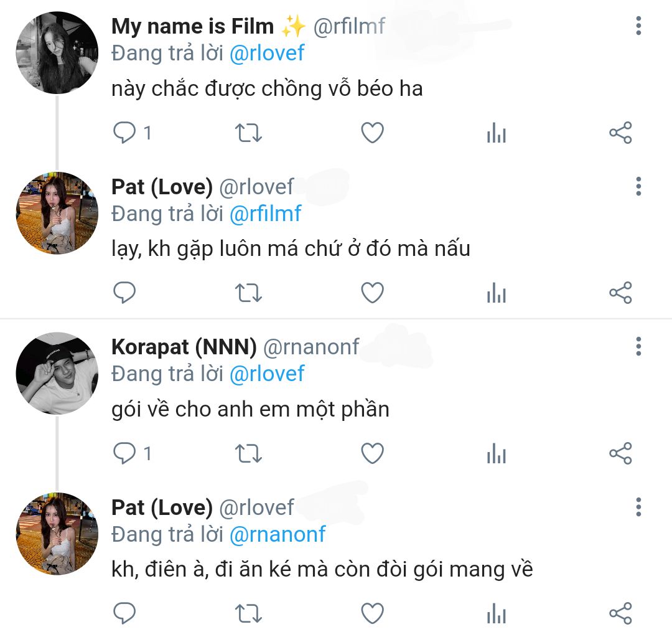Retweet My name is Film's tweet
The width and height of the screenshot is (672, 637).
[249, 133]
